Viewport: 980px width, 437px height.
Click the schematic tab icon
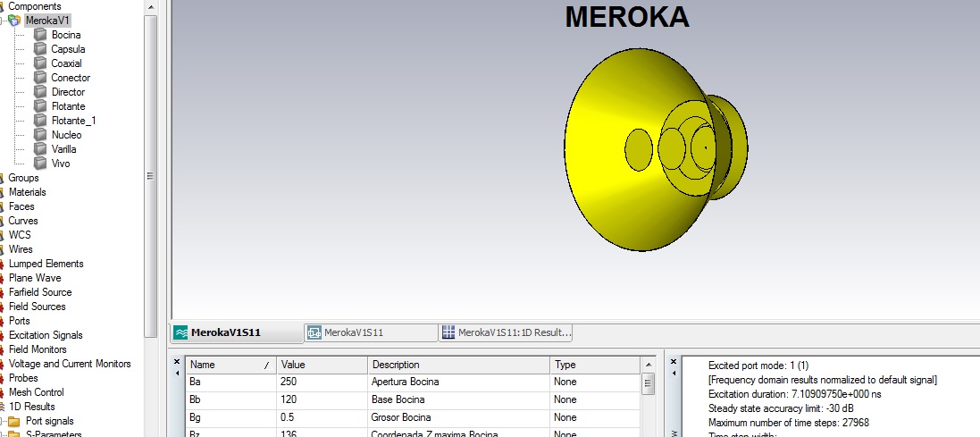click(x=314, y=332)
